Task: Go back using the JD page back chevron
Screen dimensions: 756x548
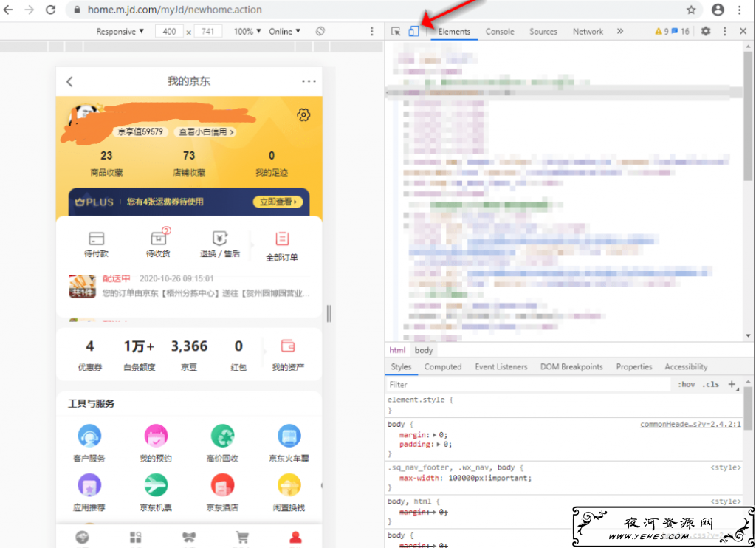Action: coord(69,81)
